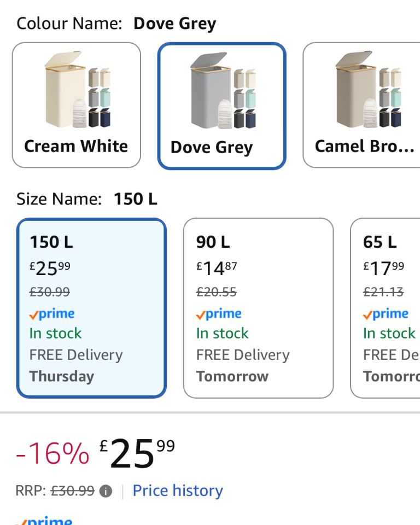Screen dimensions: 420x525
Task: Click the struck-through RRP £30.99 text
Action: (x=72, y=491)
